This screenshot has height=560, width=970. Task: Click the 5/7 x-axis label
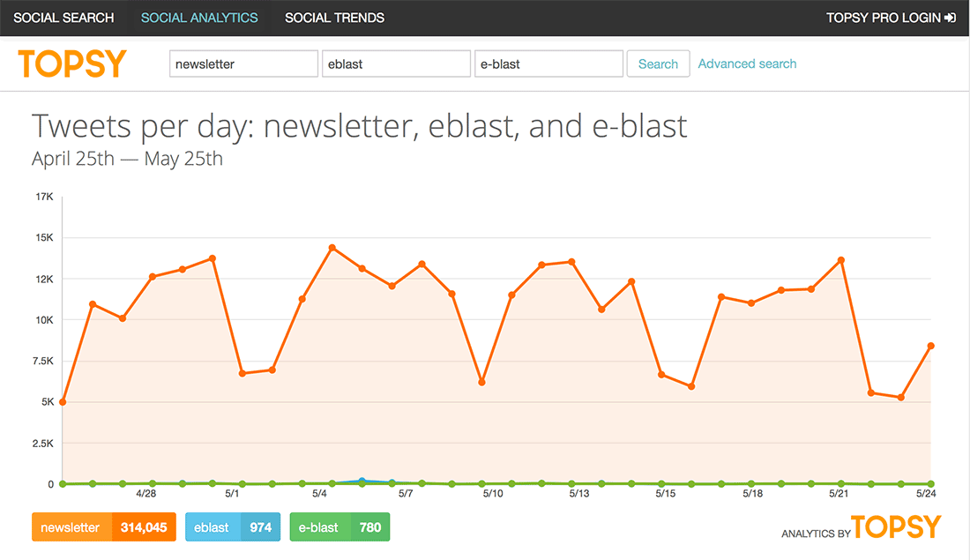[x=406, y=494]
